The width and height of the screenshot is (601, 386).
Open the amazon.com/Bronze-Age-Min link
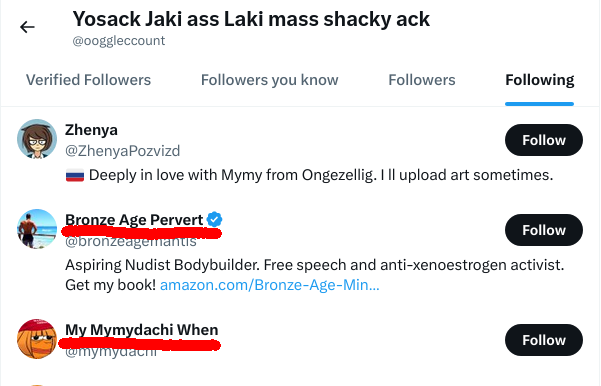pyautogui.click(x=269, y=285)
